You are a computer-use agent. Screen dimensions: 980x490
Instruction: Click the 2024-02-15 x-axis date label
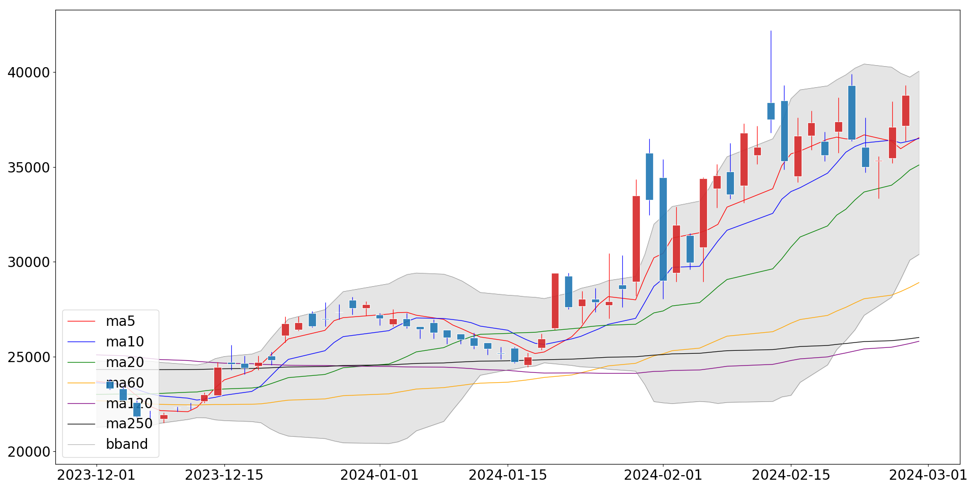(791, 475)
